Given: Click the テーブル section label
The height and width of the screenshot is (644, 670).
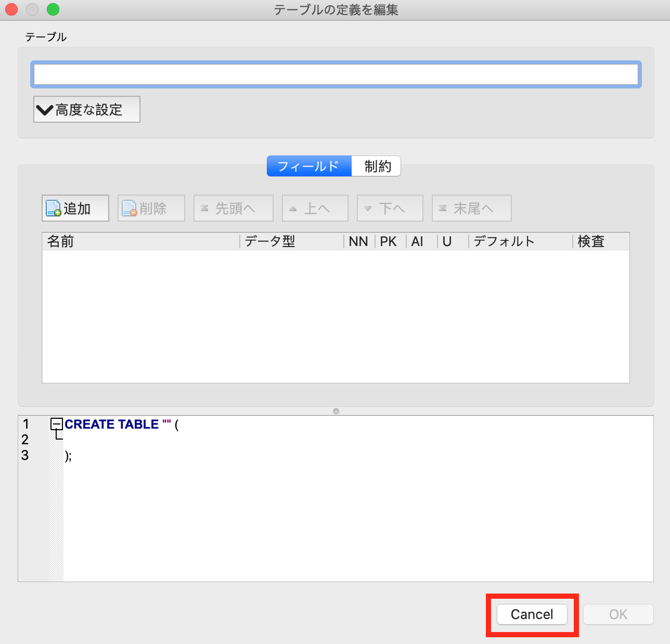Looking at the screenshot, I should tap(46, 37).
